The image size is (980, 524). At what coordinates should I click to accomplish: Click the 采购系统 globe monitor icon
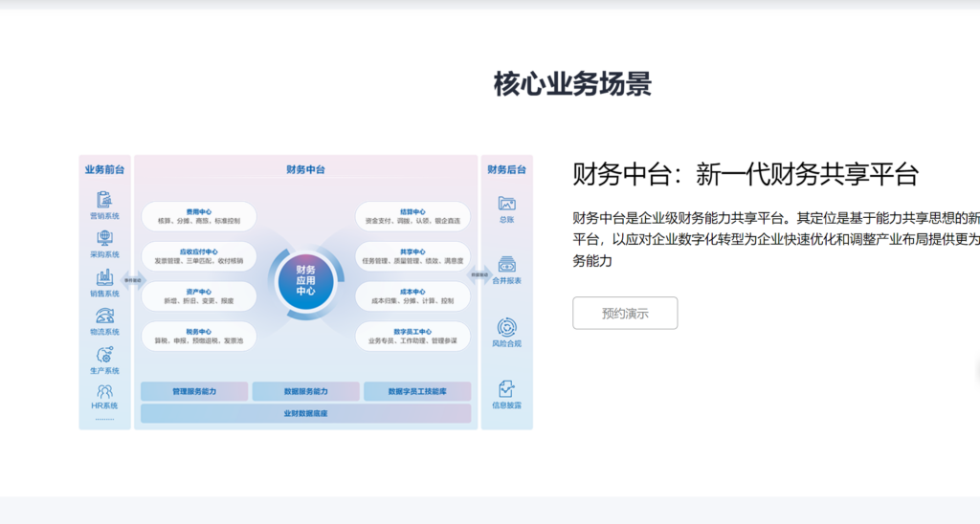coord(104,239)
